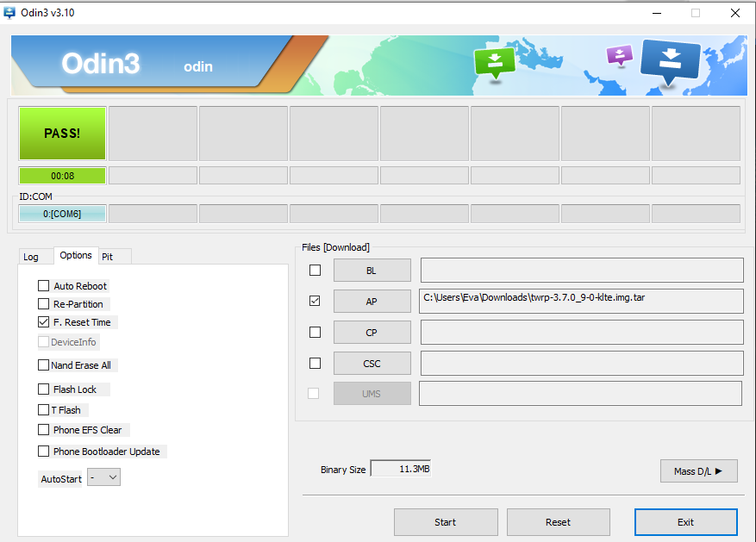Click the AP file path field

(x=581, y=301)
